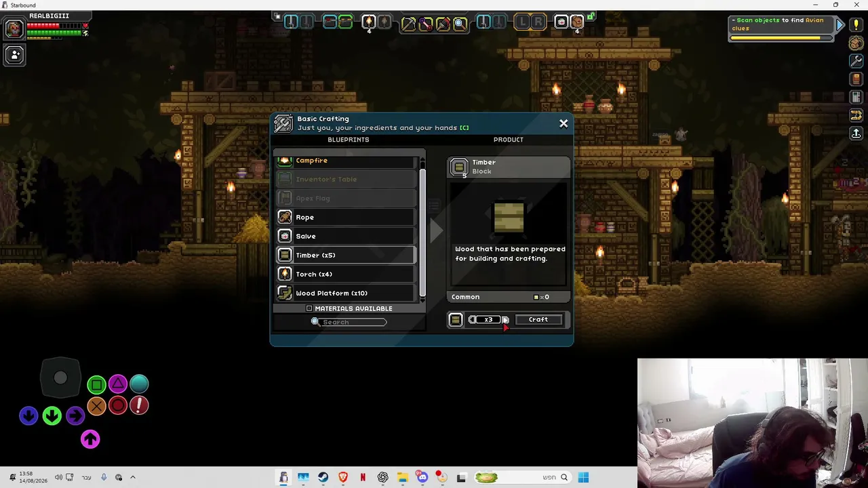
Task: Click the blue down-arrow gamepad button
Action: point(28,415)
